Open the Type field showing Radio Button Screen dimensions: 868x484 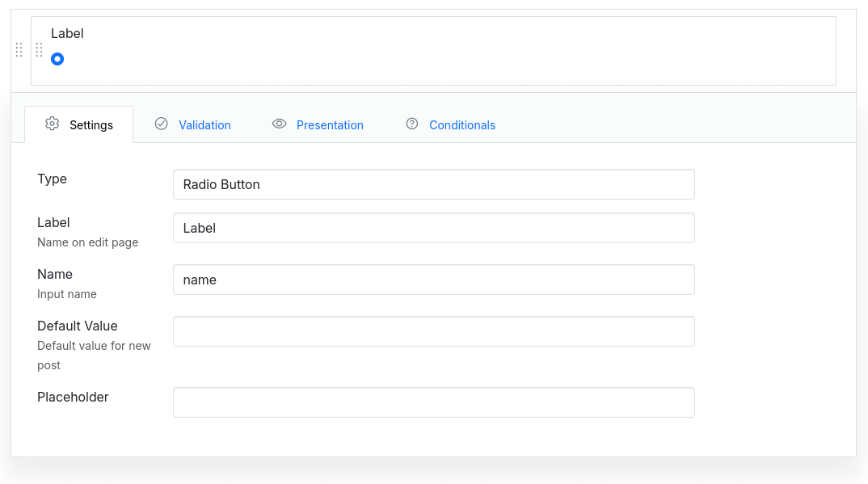pyautogui.click(x=433, y=184)
